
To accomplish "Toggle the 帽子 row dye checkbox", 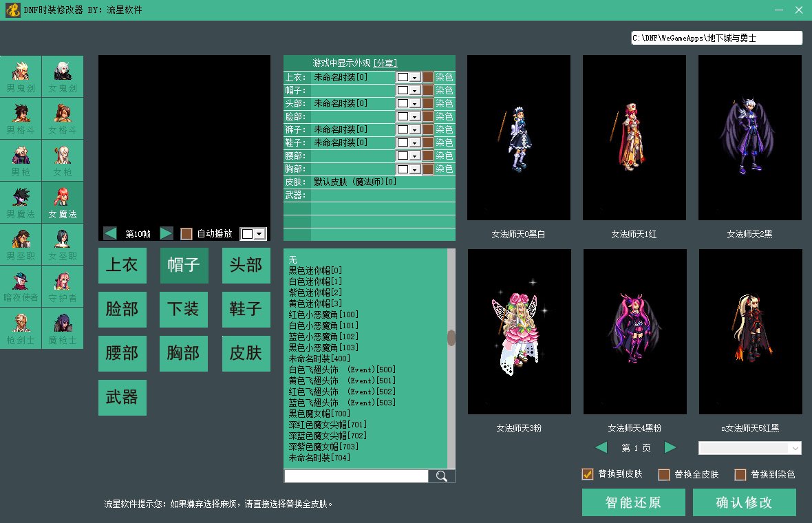I will coord(428,90).
